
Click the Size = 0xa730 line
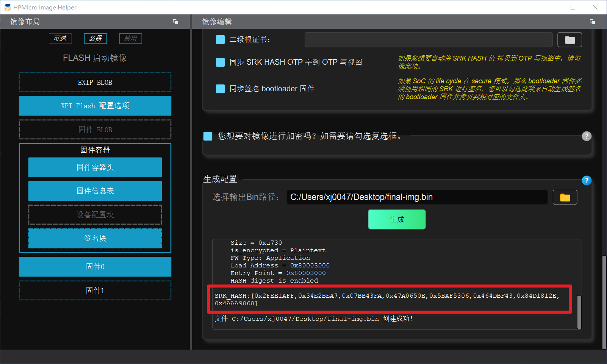click(x=256, y=243)
